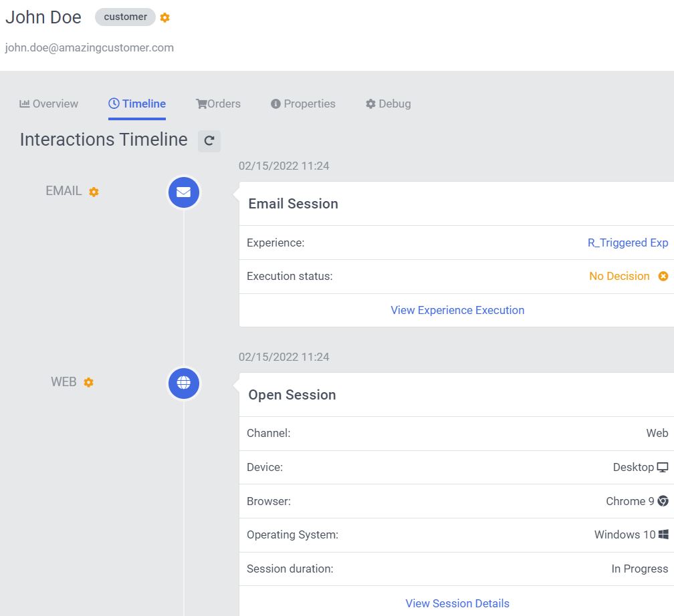Screen dimensions: 674x616
Task: Click the Chrome browser icon
Action: (x=663, y=501)
